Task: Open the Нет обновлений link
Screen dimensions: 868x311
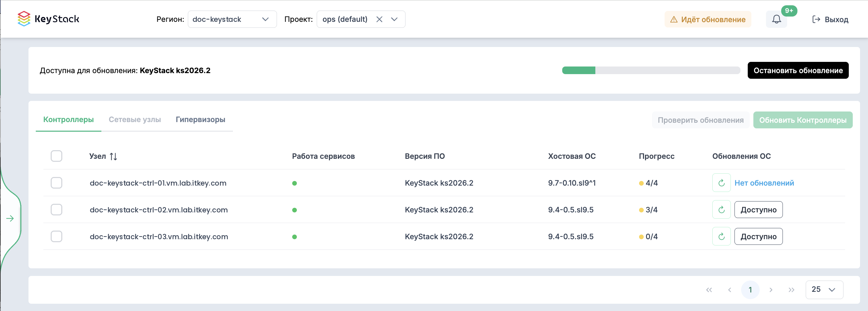Action: 764,183
